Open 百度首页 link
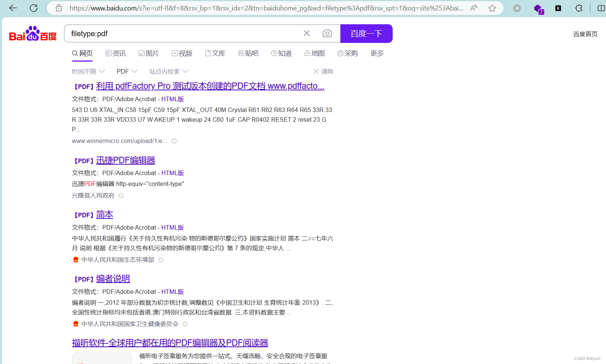This screenshot has height=364, width=606. pos(585,34)
